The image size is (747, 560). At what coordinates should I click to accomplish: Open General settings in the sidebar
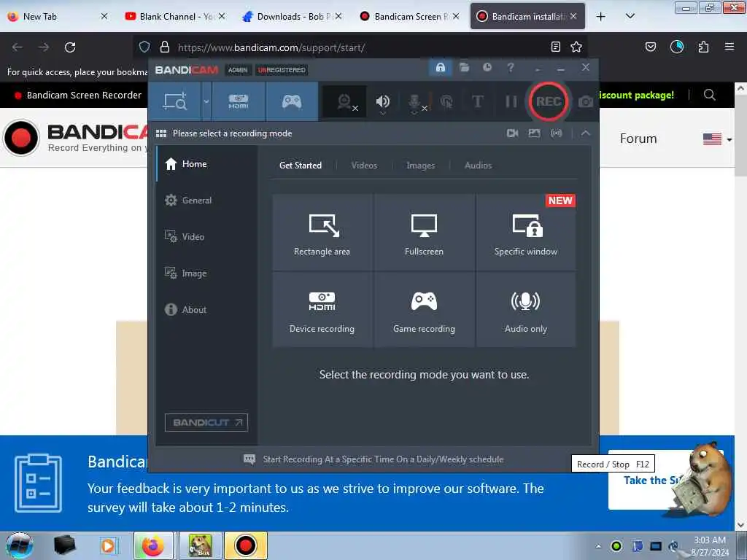pyautogui.click(x=206, y=200)
